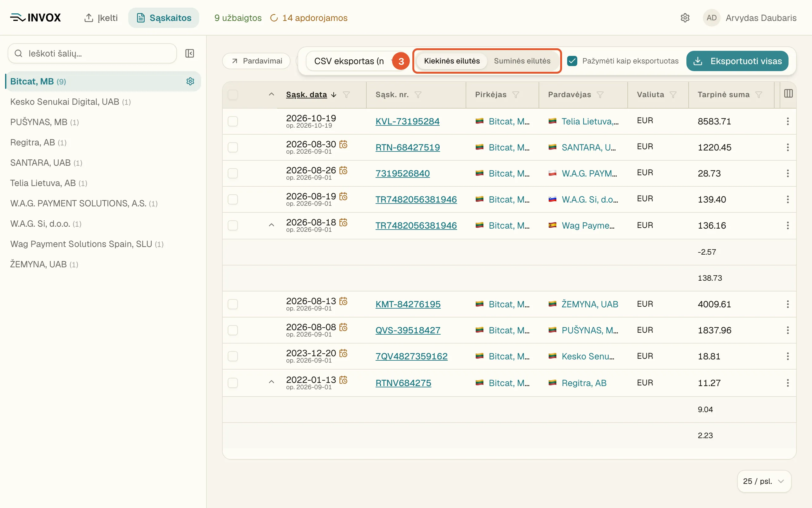The width and height of the screenshot is (812, 508).
Task: Select checkbox for invoice QVS-39518427
Action: click(233, 330)
